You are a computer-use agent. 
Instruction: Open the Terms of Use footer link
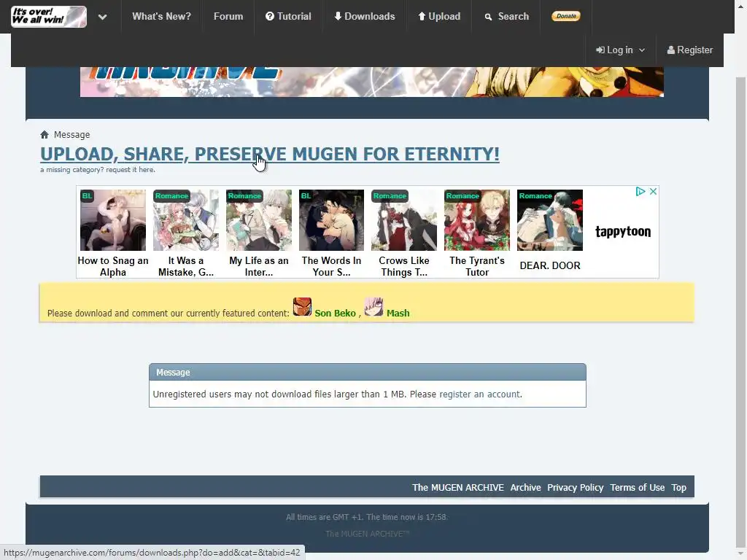coord(637,488)
